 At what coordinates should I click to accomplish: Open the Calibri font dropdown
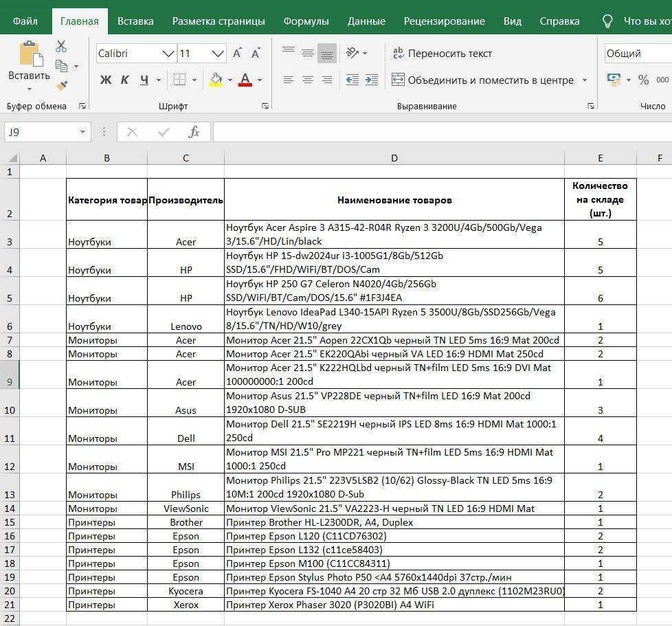tap(168, 53)
